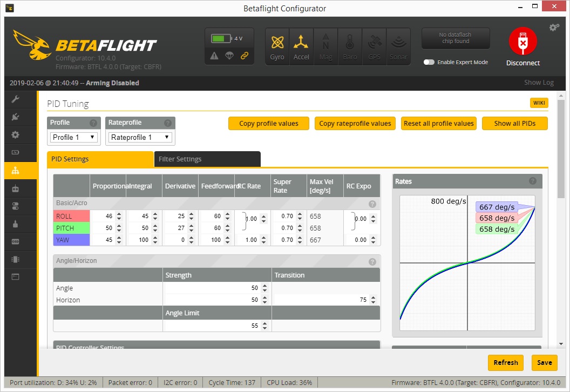Open the Profile 1 dropdown
The width and height of the screenshot is (570, 392).
[x=74, y=137]
